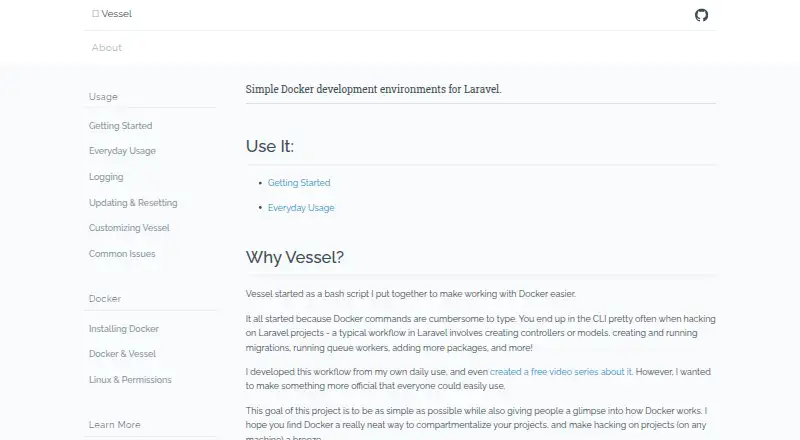Open Linux & Permissions page
800x440 pixels.
(130, 380)
